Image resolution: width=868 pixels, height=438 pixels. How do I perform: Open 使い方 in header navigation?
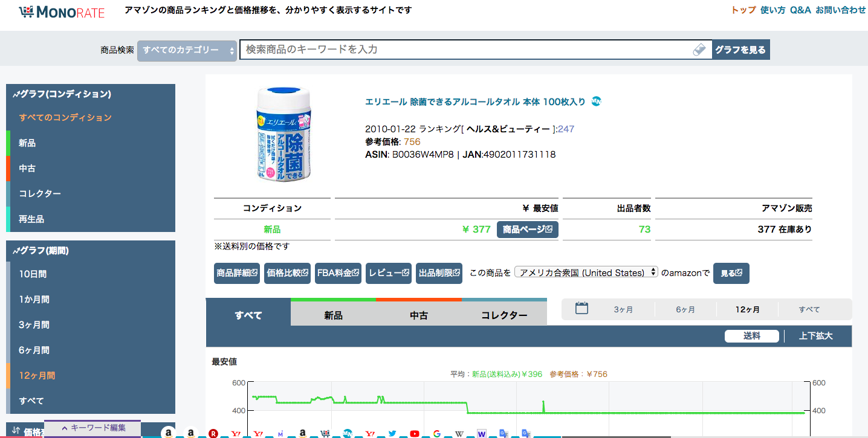772,10
